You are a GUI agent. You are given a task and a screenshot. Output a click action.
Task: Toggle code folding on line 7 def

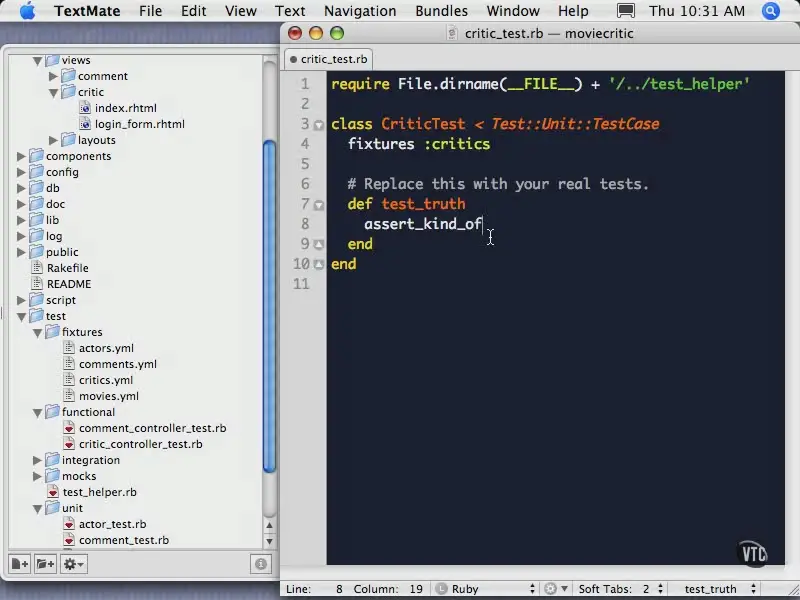318,205
